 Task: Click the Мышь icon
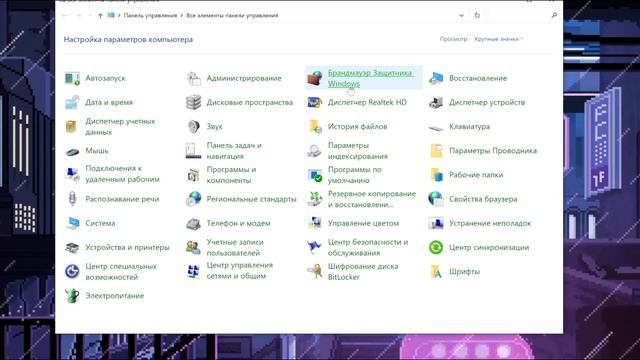[x=72, y=152]
